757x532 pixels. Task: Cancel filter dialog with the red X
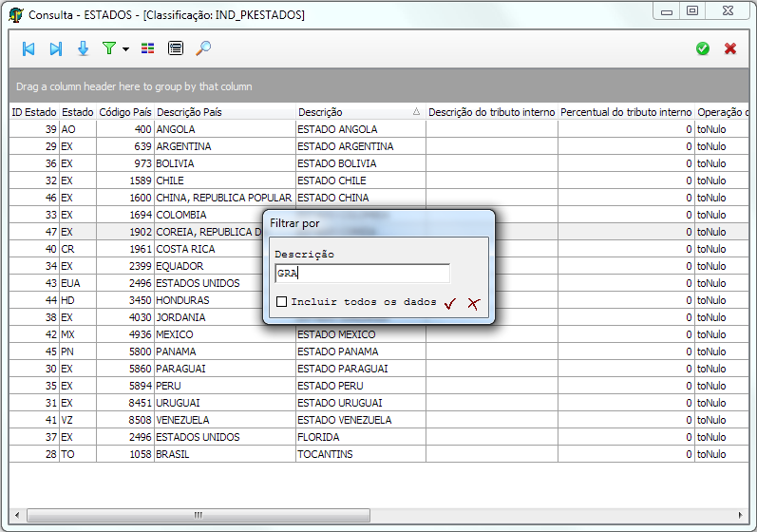click(473, 302)
